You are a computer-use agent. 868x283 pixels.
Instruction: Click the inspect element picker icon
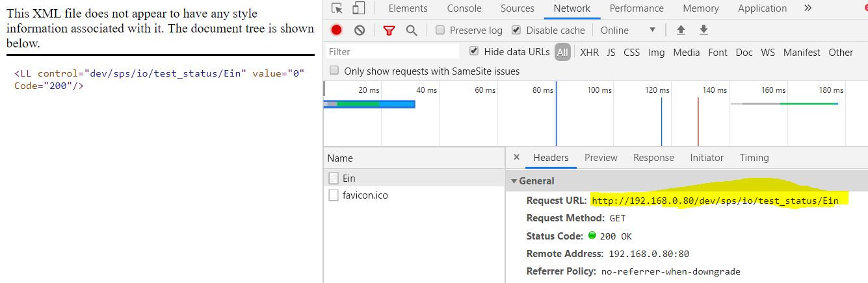pos(337,8)
